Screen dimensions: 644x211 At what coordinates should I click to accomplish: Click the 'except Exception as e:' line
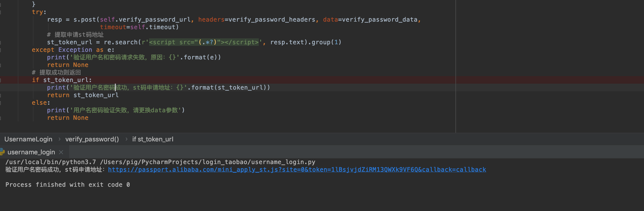73,50
